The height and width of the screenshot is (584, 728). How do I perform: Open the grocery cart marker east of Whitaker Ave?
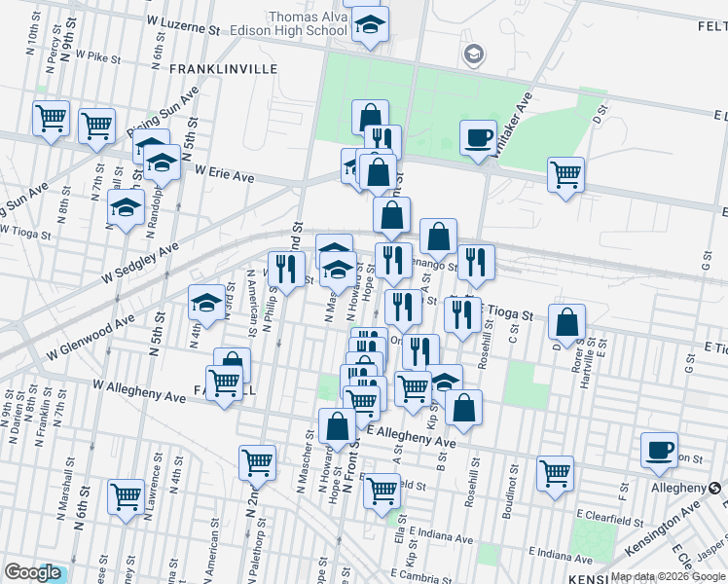tap(565, 175)
